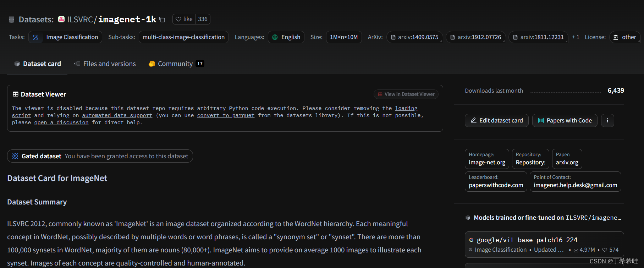This screenshot has width=644, height=268.
Task: Click the Models trained section cube icon
Action: pos(468,218)
